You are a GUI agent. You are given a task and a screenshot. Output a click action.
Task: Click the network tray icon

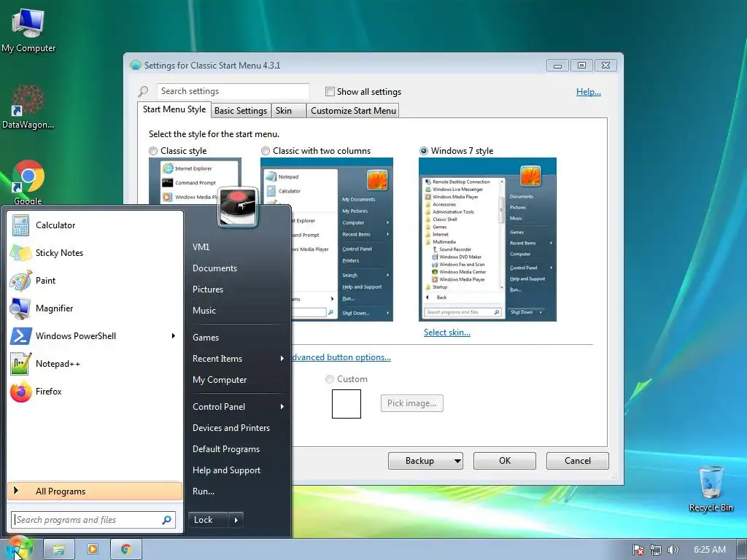coord(656,550)
